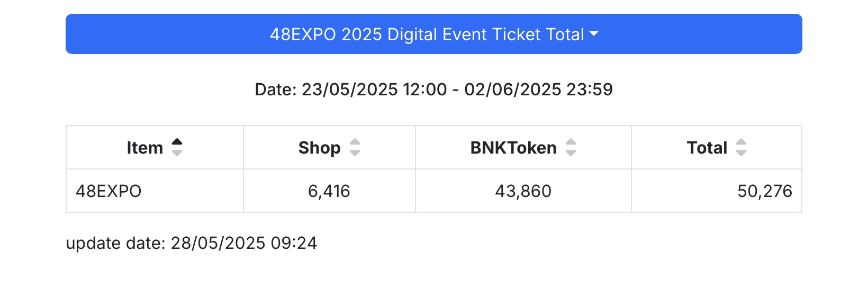Click the Item column header

[x=155, y=147]
